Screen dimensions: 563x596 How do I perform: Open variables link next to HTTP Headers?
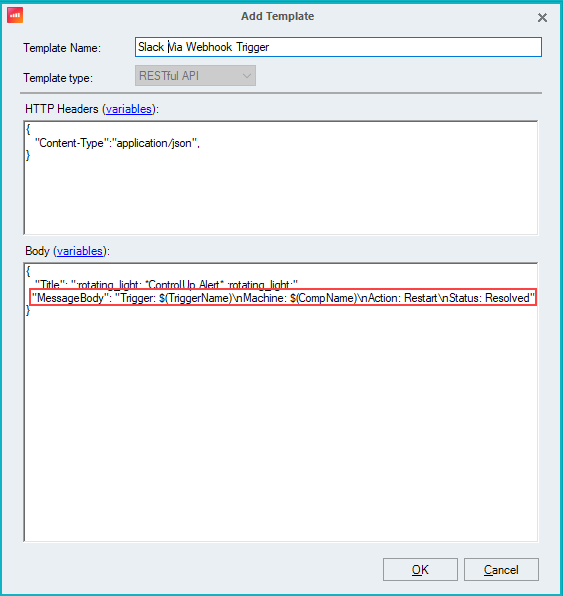pyautogui.click(x=128, y=109)
